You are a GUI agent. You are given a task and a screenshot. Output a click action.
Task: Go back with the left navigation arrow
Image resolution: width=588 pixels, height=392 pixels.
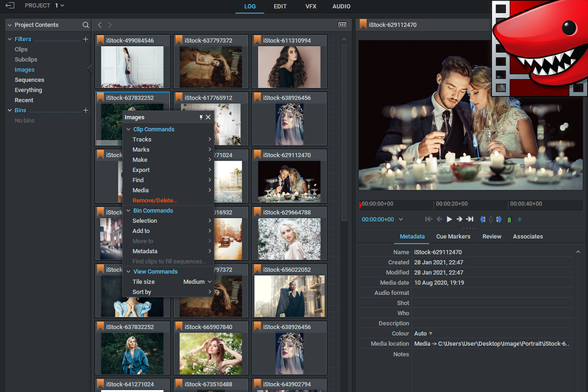point(100,24)
